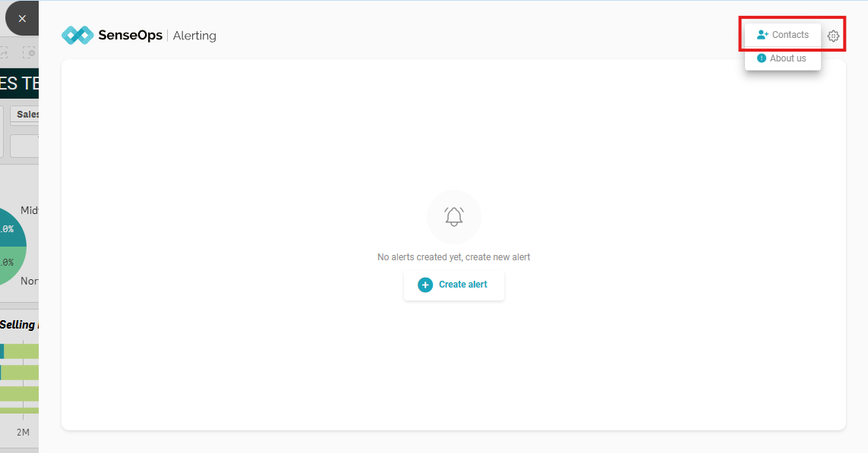Click the Sales filter in background dashboard
Viewport: 868px width, 453px height.
[x=24, y=115]
